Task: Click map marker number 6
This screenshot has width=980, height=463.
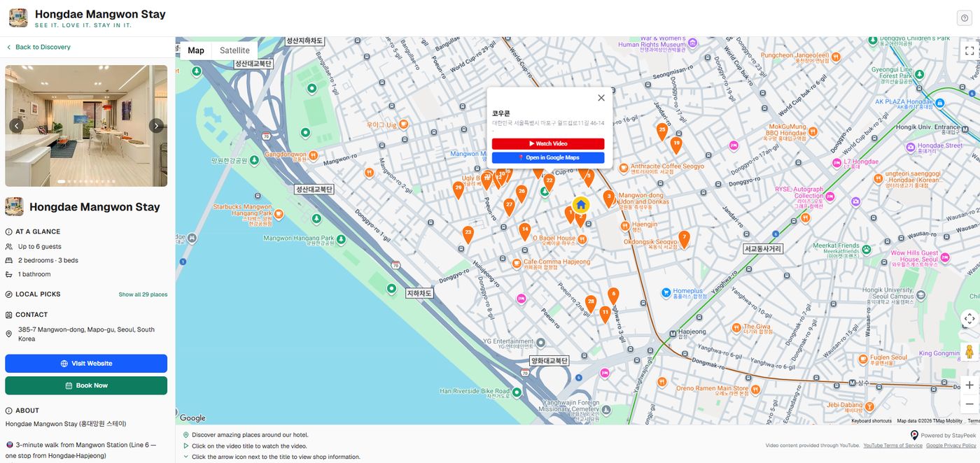Action: pyautogui.click(x=613, y=296)
